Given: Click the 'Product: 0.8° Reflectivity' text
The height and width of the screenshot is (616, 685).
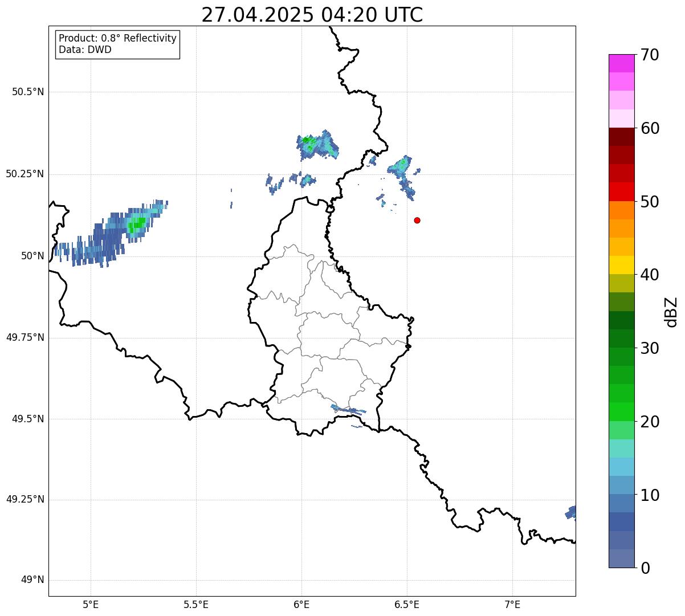Looking at the screenshot, I should click(118, 38).
